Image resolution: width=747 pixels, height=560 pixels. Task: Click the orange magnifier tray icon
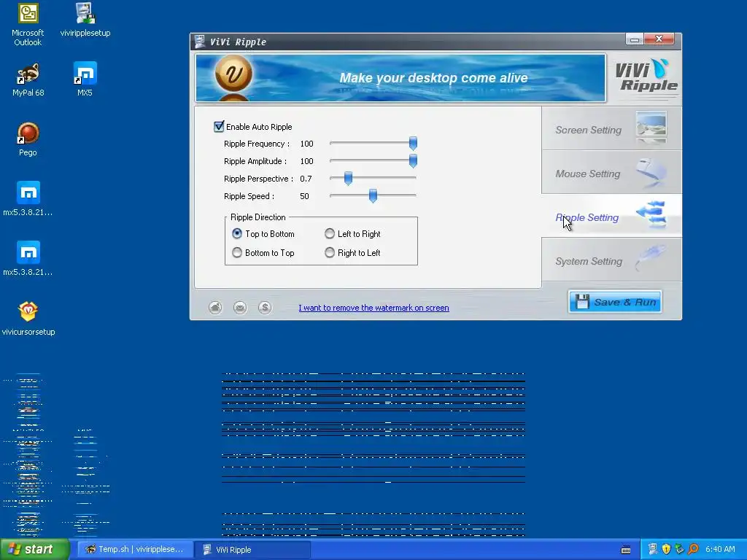click(x=693, y=549)
